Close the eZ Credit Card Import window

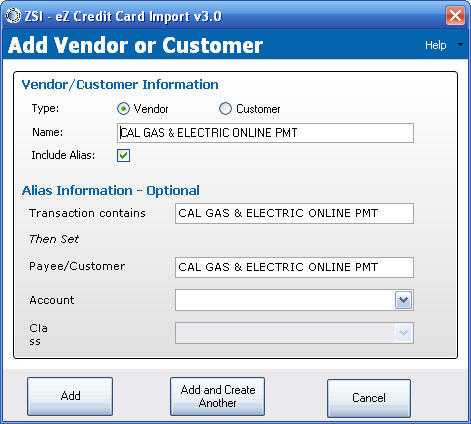point(455,16)
